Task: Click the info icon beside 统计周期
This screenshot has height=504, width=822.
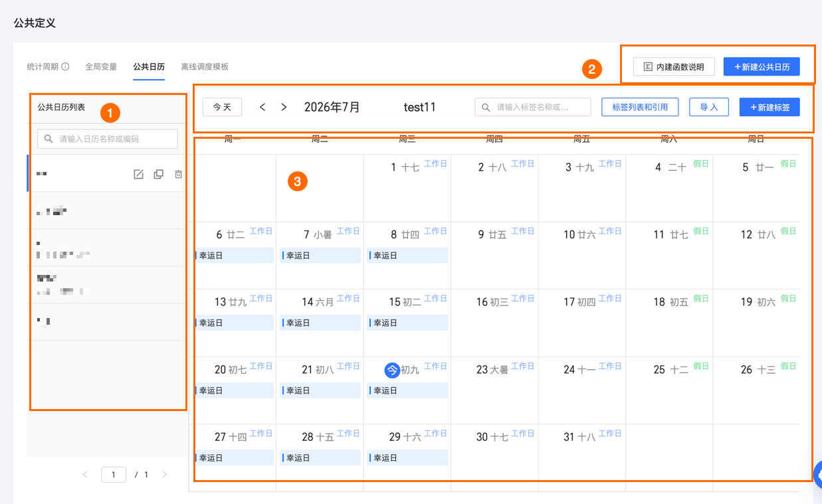Action: 66,66
